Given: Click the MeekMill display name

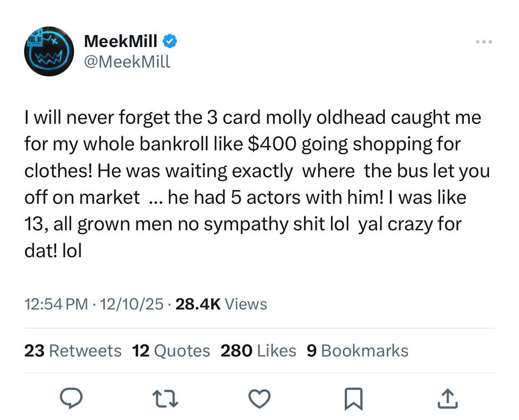Looking at the screenshot, I should click(x=121, y=41).
